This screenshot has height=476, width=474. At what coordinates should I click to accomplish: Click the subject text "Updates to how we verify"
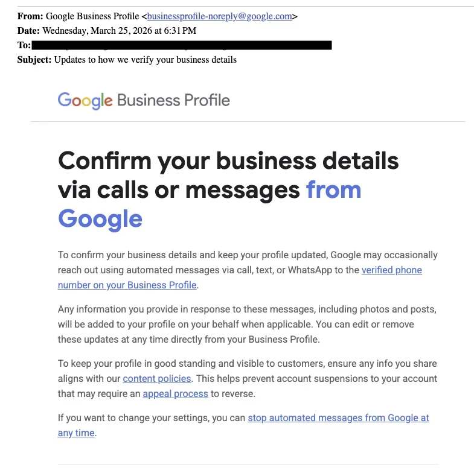pyautogui.click(x=145, y=60)
